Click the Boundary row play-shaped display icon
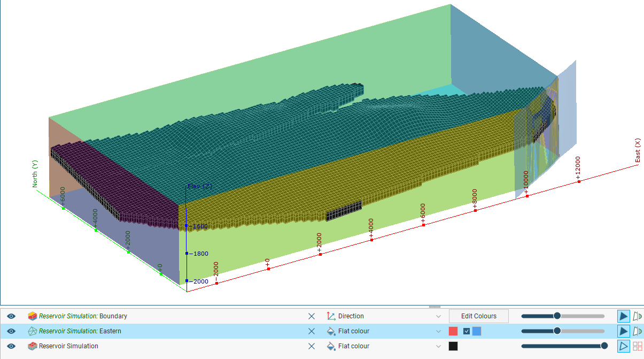Viewport: 644px width, 359px height. tap(623, 316)
